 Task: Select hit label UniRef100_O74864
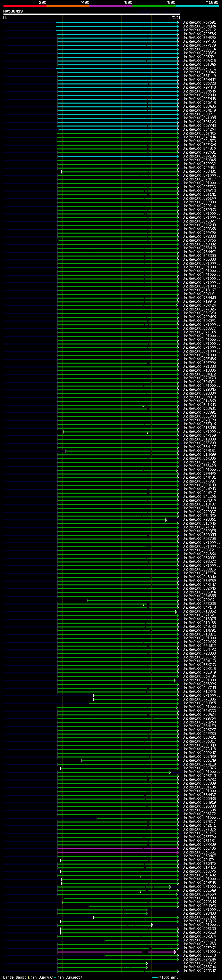click(x=199, y=554)
